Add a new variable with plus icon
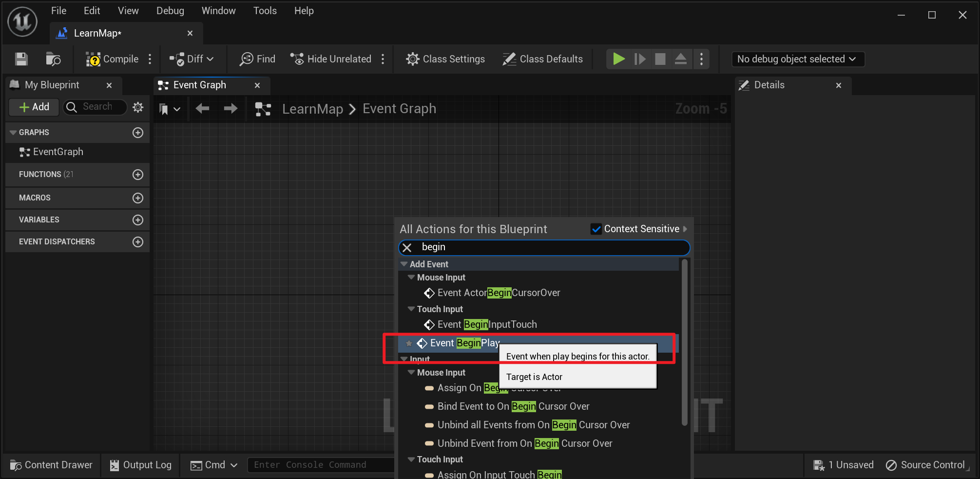The width and height of the screenshot is (980, 479). click(x=138, y=220)
